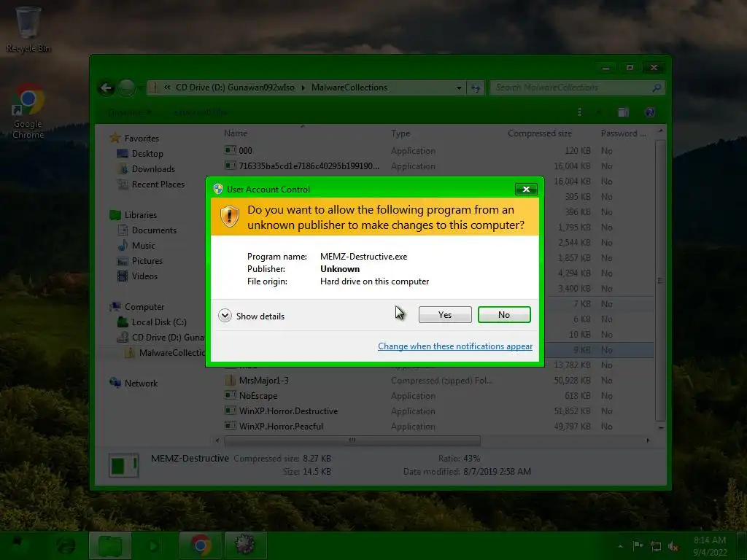Open Chrome from the taskbar
This screenshot has height=560, width=747.
201,545
